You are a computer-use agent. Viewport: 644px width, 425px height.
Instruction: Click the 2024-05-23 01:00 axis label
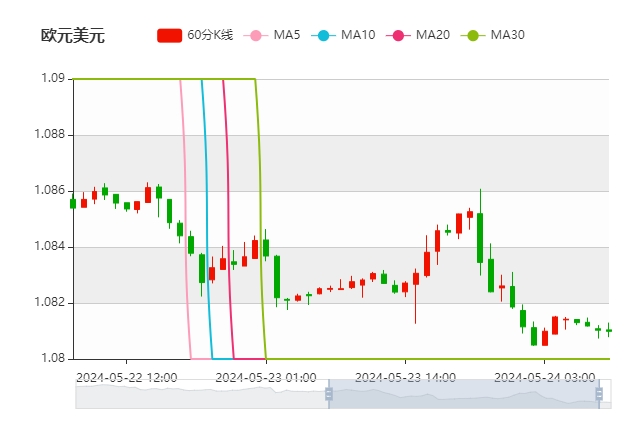(x=266, y=377)
